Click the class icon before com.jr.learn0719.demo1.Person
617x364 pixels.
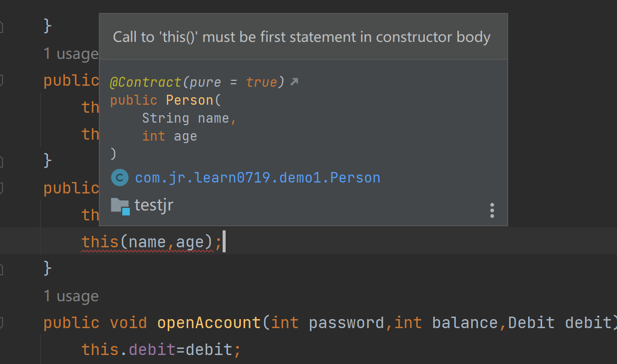[x=120, y=178]
